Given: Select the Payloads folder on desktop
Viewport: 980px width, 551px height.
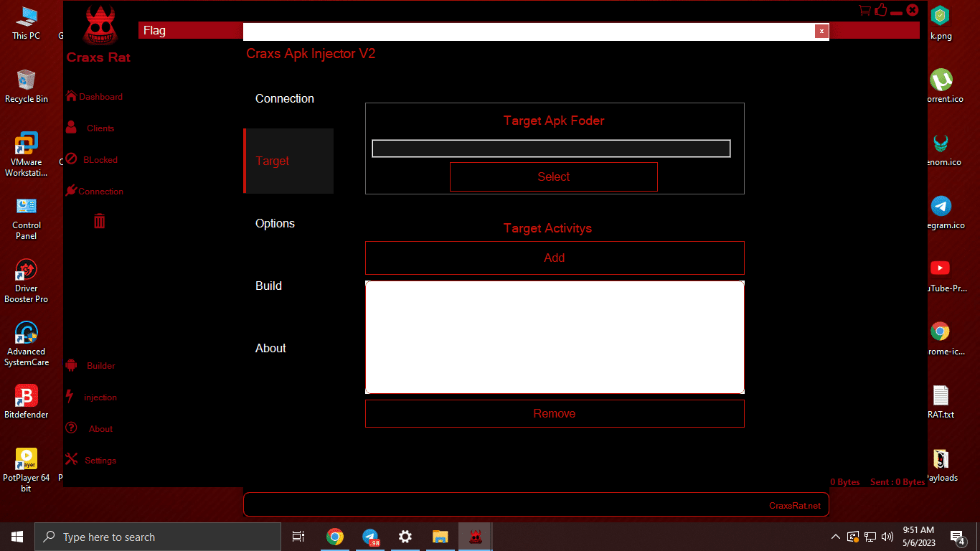Looking at the screenshot, I should coord(941,465).
